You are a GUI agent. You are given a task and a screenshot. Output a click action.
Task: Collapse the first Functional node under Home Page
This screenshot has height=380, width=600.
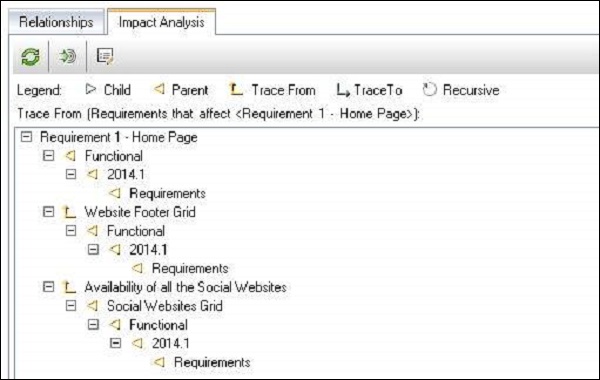click(x=49, y=155)
